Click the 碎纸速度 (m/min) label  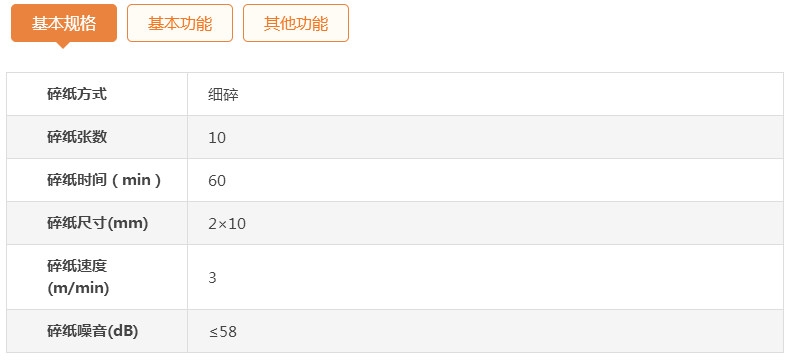[78, 277]
